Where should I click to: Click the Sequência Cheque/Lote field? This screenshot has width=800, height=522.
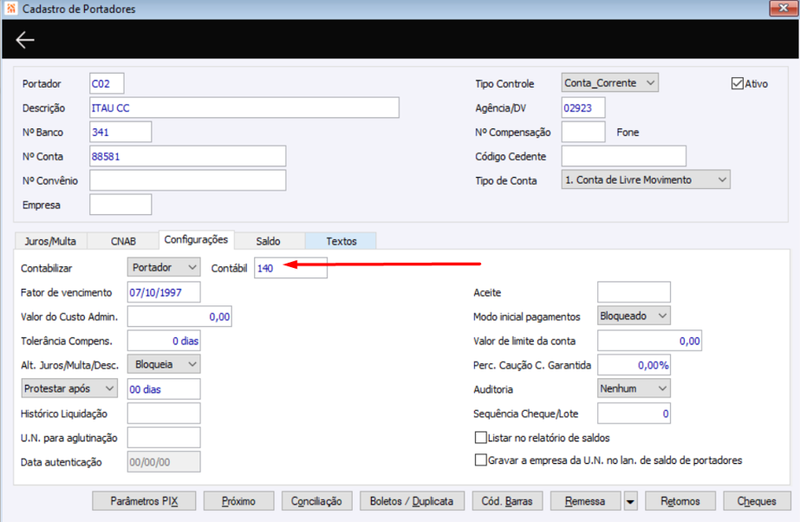click(634, 413)
